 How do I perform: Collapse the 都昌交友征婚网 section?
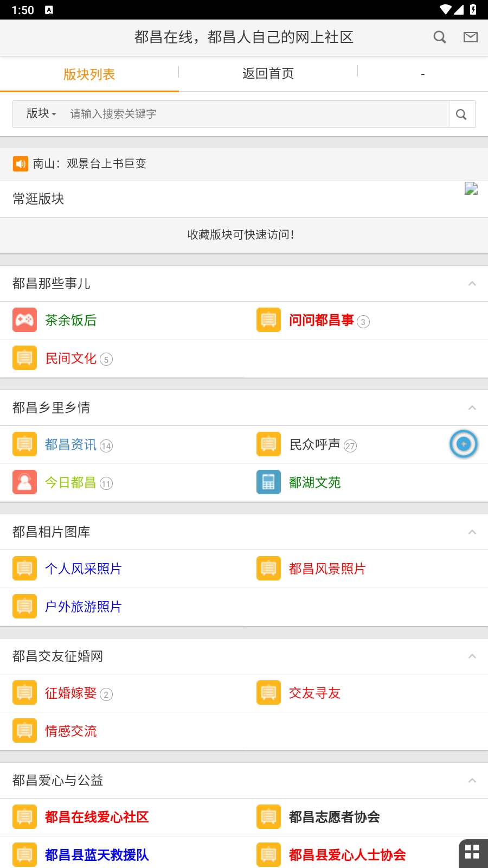pos(472,656)
